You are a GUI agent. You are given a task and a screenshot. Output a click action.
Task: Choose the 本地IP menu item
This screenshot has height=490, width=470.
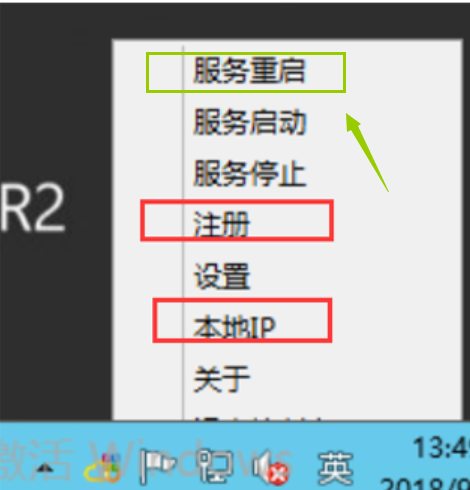coord(235,327)
